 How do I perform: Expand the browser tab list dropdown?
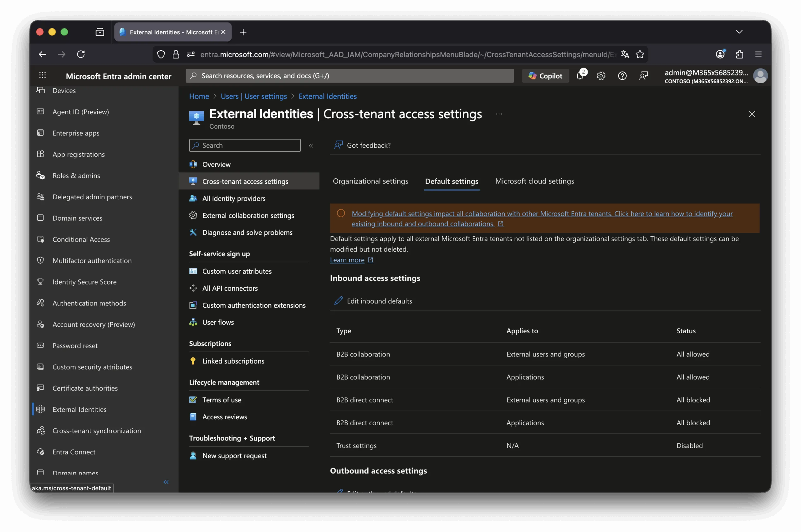[x=739, y=32]
